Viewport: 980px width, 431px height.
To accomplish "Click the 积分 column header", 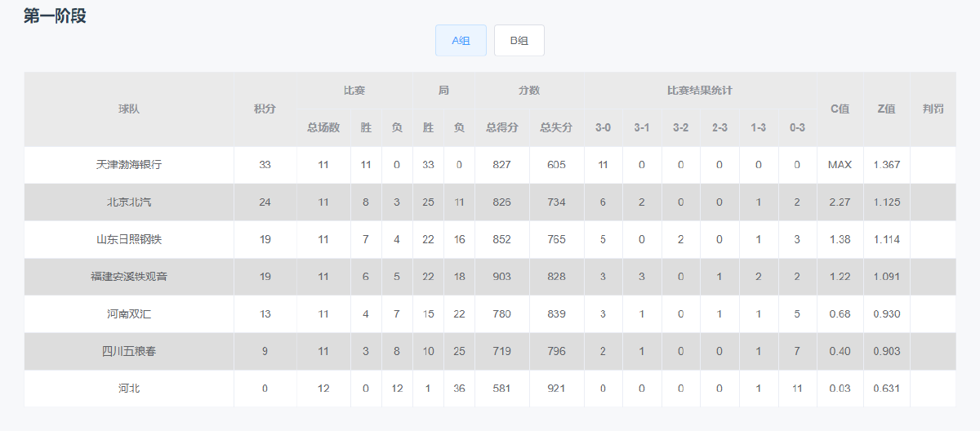I will pyautogui.click(x=265, y=109).
